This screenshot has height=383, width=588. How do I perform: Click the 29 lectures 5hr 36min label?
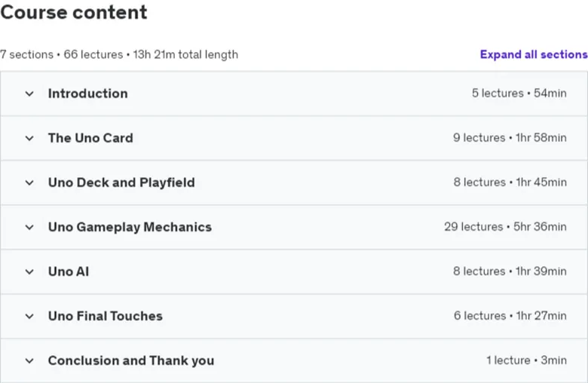505,227
